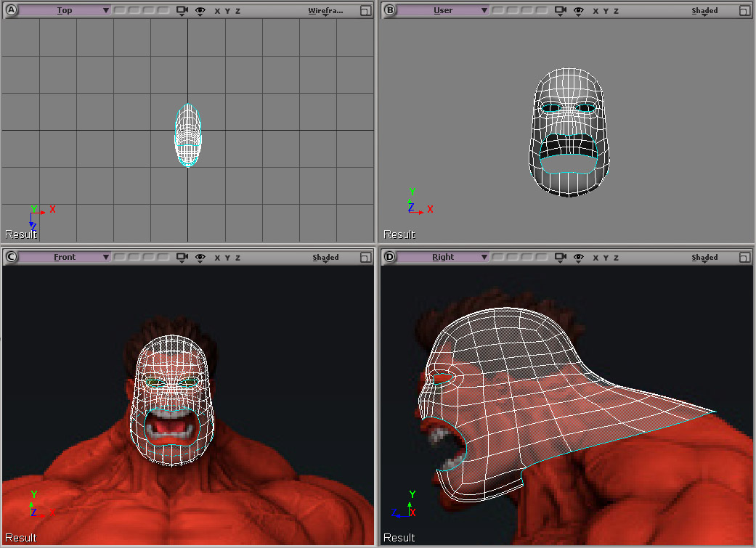Viewport: 756px width, 548px height.
Task: Click the 'Result' label in Right viewport
Action: (x=399, y=537)
